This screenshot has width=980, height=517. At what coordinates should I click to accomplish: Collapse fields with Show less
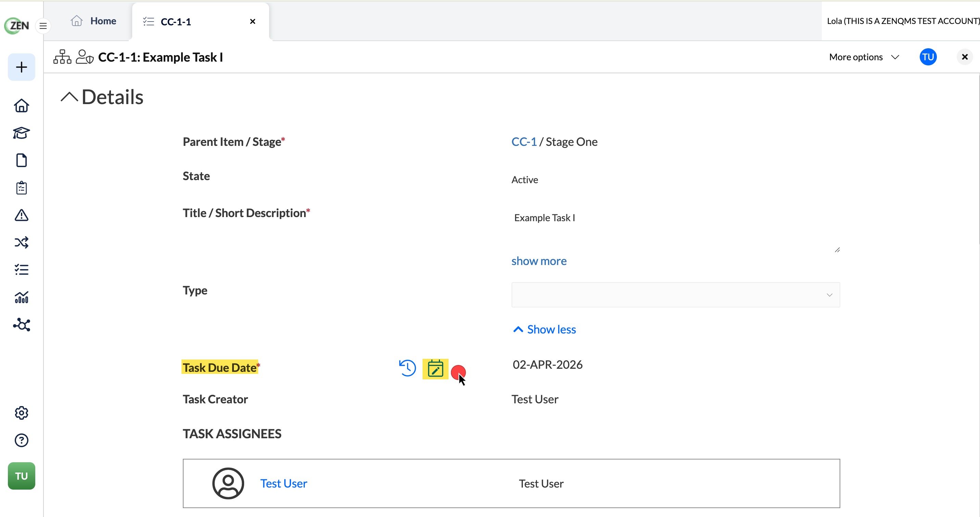coord(544,329)
